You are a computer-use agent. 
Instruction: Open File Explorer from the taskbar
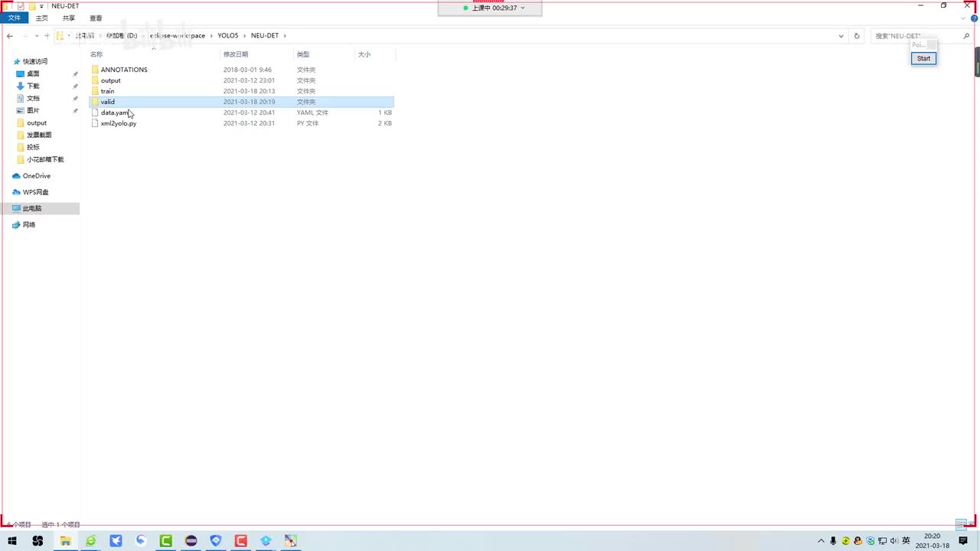point(65,541)
